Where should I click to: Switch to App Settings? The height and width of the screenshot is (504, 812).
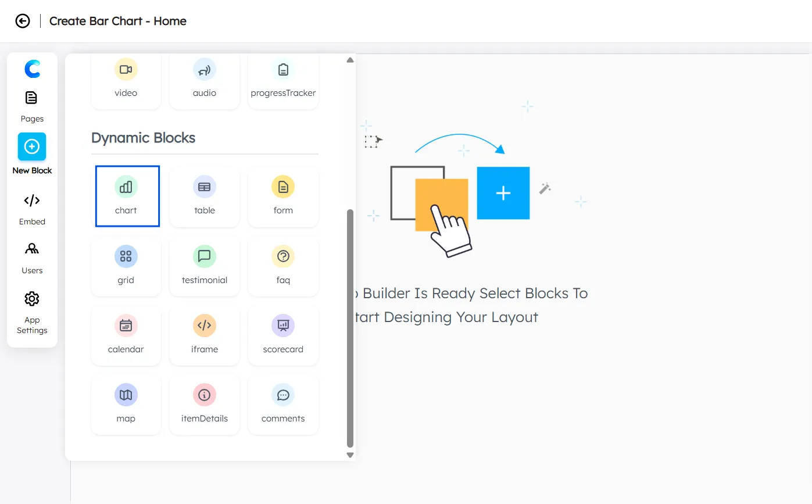(x=32, y=312)
